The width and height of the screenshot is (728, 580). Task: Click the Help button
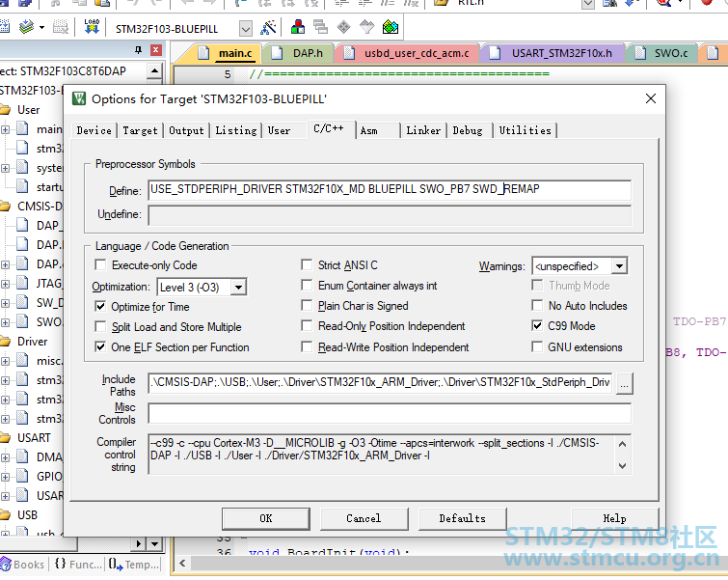coord(615,518)
